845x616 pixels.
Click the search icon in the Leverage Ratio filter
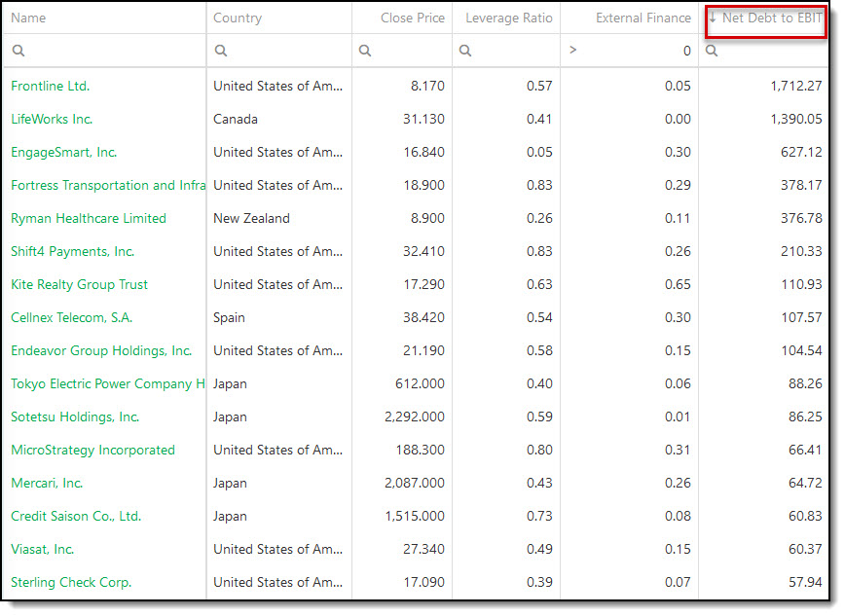[x=465, y=51]
